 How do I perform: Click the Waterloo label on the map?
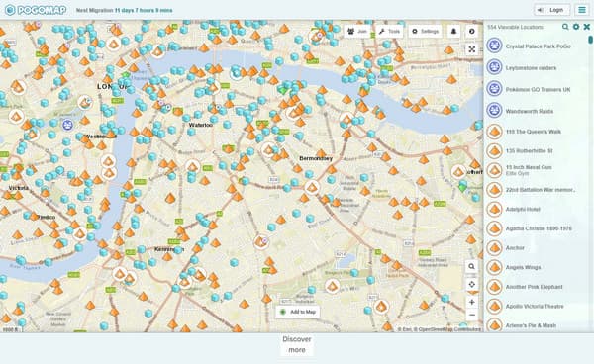pos(200,125)
